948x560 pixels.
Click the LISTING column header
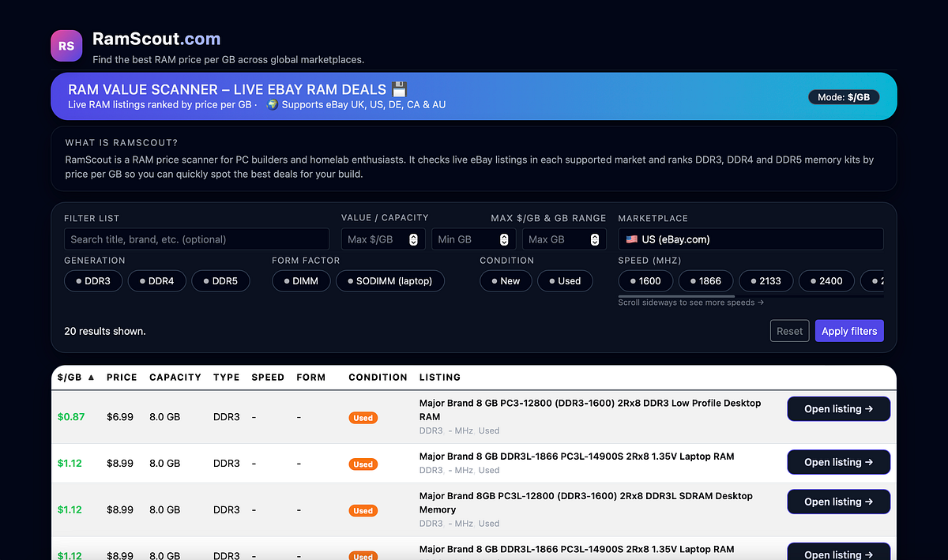440,378
